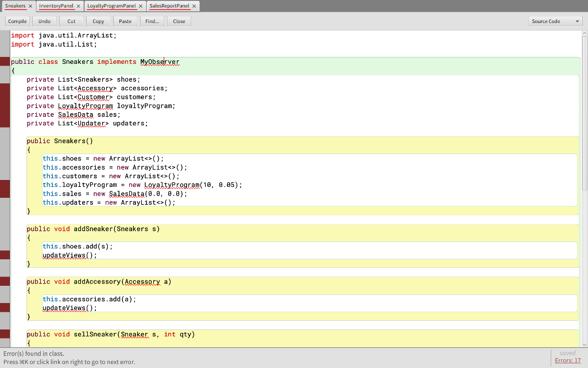This screenshot has width=588, height=368.
Task: Compile the Sneakers class
Action: pyautogui.click(x=17, y=21)
